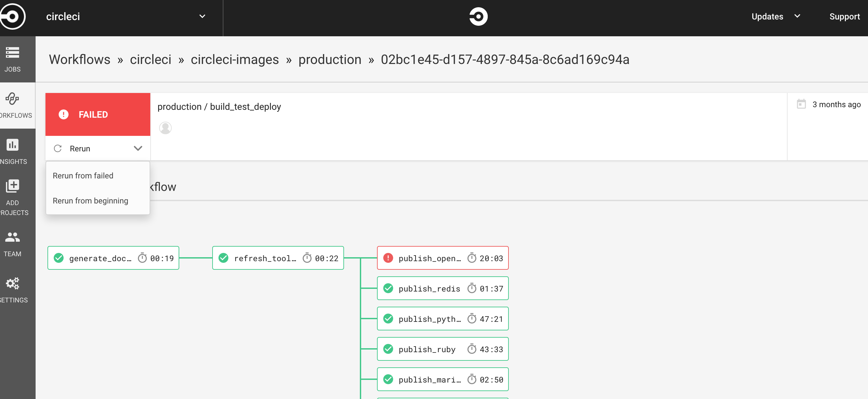Click the timer icon on refresh_tool job
This screenshot has height=399, width=868.
coord(307,258)
